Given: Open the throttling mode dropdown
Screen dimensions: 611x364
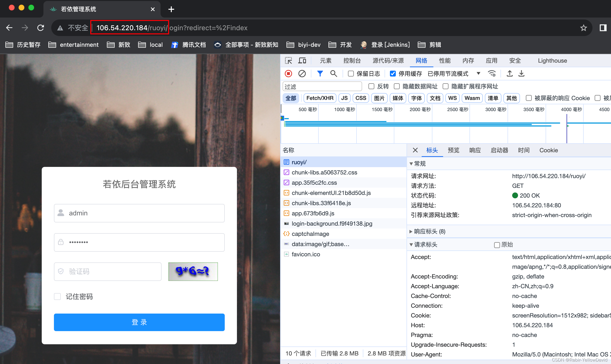Looking at the screenshot, I should [478, 74].
